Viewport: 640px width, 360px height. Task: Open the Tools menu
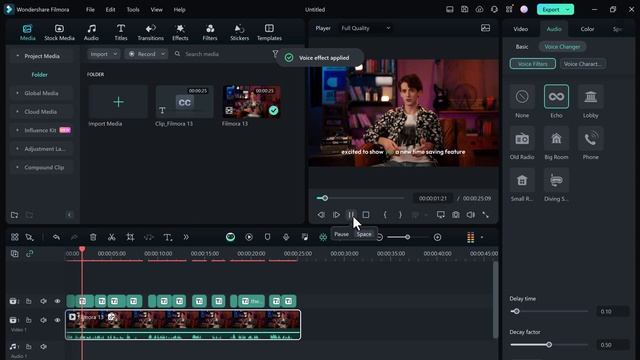coord(133,9)
